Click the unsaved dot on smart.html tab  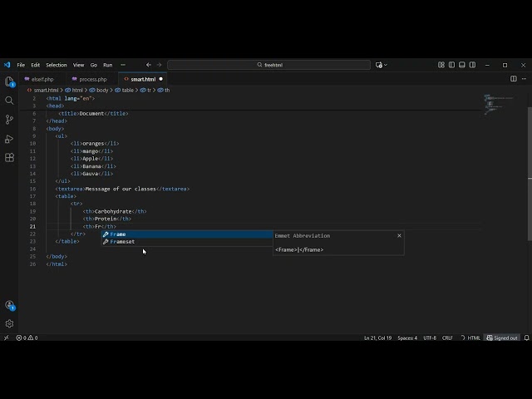click(x=160, y=79)
